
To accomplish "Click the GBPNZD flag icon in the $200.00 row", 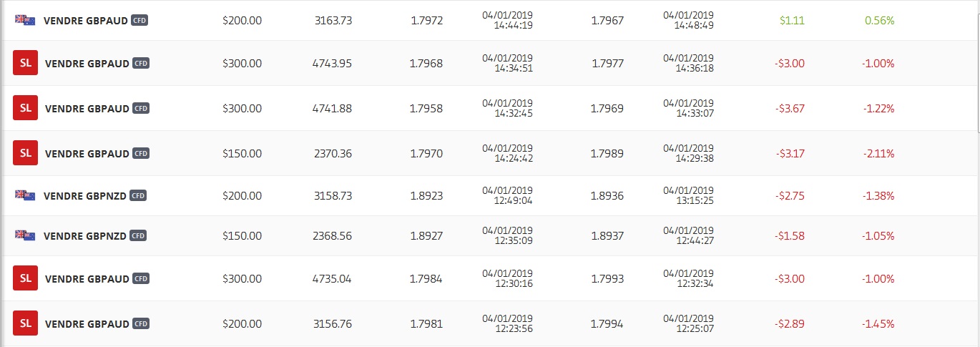I will click(25, 195).
